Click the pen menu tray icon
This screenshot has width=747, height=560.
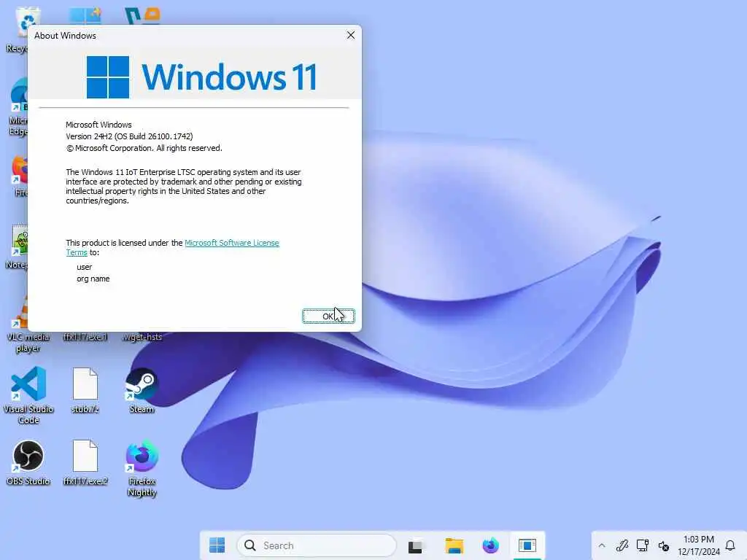622,545
